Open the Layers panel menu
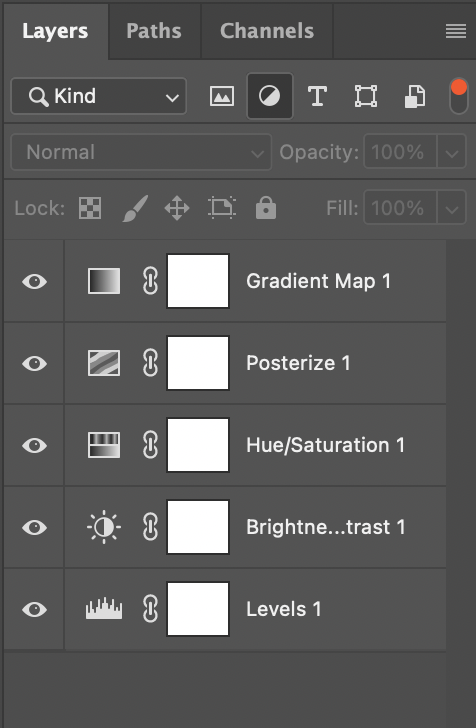Image resolution: width=476 pixels, height=728 pixels. coord(456,32)
